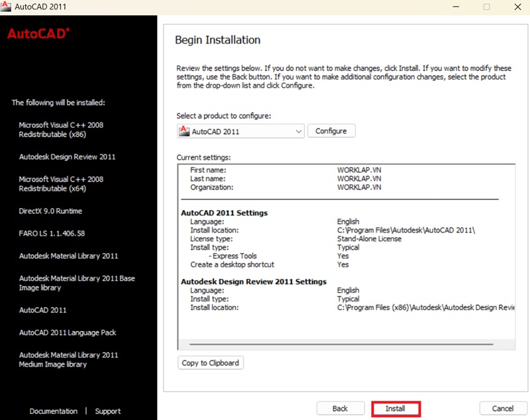This screenshot has height=420, width=530.
Task: Expand the dropdown arrow next to AutoCAD 2011
Action: 298,131
